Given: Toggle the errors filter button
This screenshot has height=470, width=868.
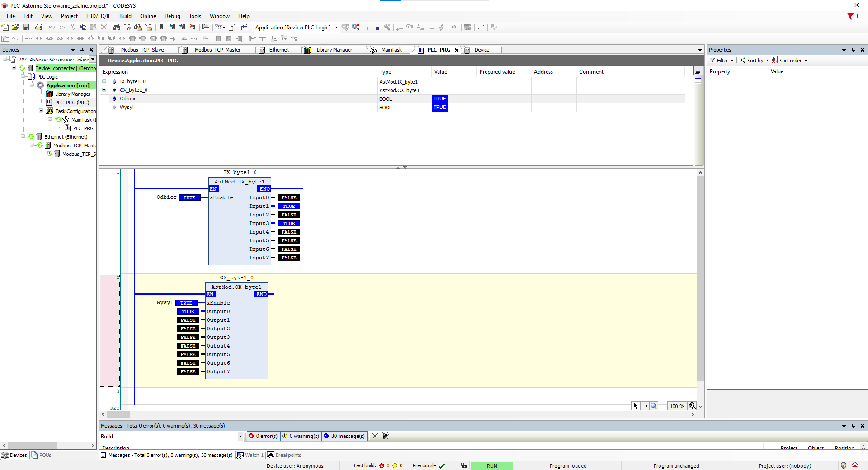Looking at the screenshot, I should pyautogui.click(x=263, y=436).
